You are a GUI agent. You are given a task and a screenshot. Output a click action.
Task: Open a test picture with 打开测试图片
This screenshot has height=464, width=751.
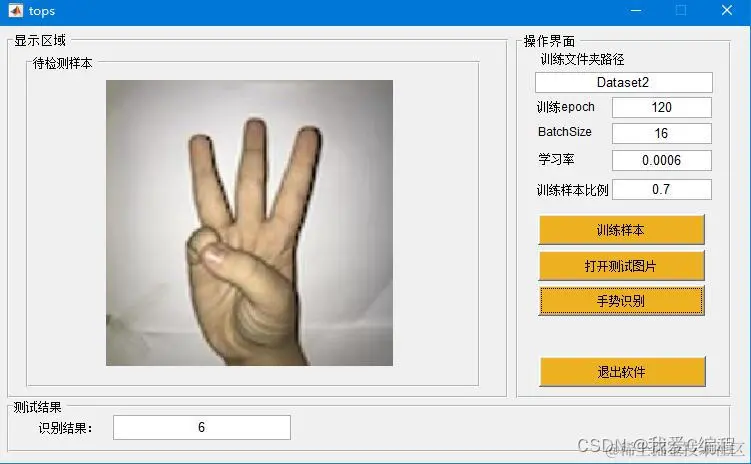click(x=621, y=266)
